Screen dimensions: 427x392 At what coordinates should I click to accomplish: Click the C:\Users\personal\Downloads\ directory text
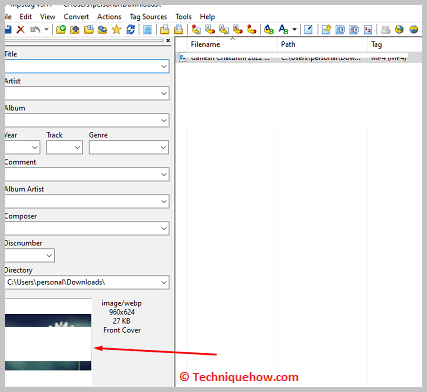coord(56,282)
